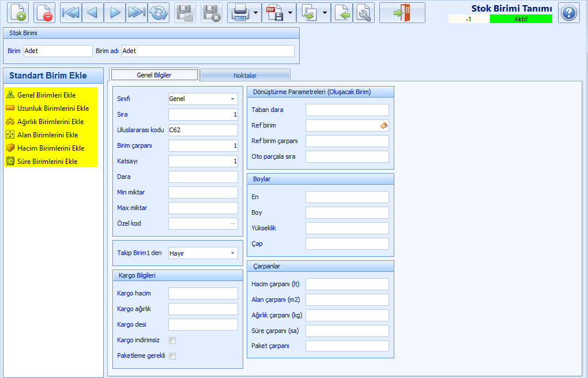Click the tag icon in Ref birim field
This screenshot has width=588, height=378.
(384, 125)
